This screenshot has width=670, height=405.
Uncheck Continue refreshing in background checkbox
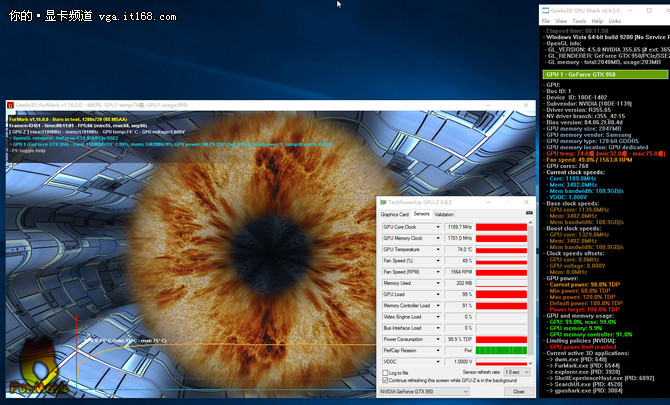385,380
